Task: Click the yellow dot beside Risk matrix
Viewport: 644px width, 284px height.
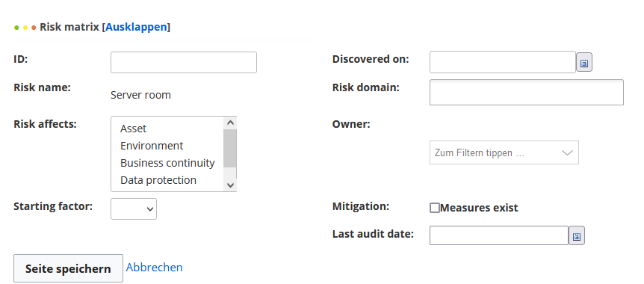Action: [25, 28]
